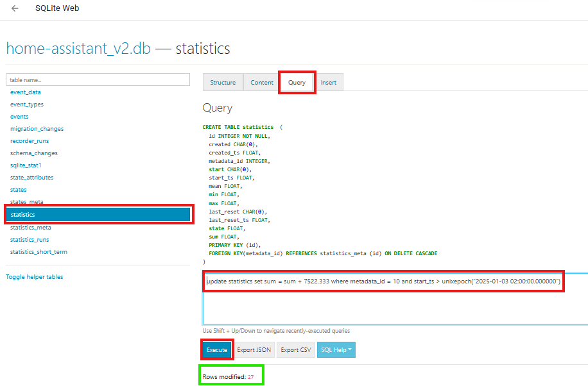Open the statistics_runs table
588x386 pixels.
[x=30, y=240]
